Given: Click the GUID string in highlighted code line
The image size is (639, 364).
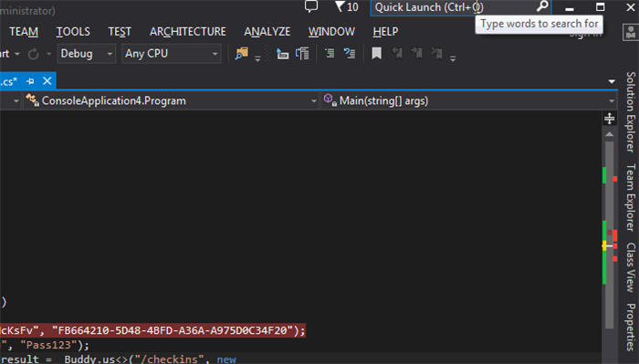Looking at the screenshot, I should (173, 330).
